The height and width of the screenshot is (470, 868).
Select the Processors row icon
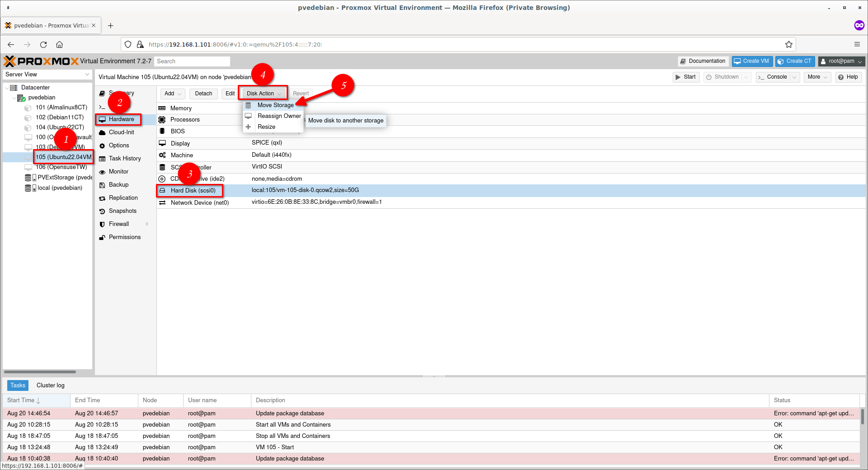(x=162, y=120)
